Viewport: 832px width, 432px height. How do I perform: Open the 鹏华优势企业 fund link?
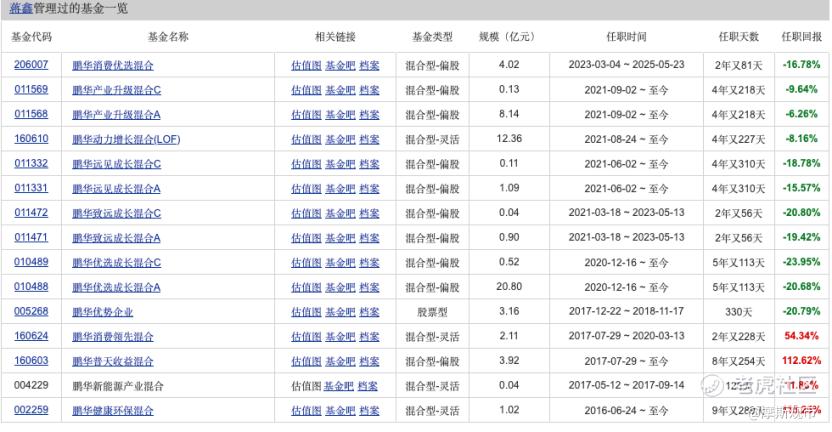click(x=102, y=312)
